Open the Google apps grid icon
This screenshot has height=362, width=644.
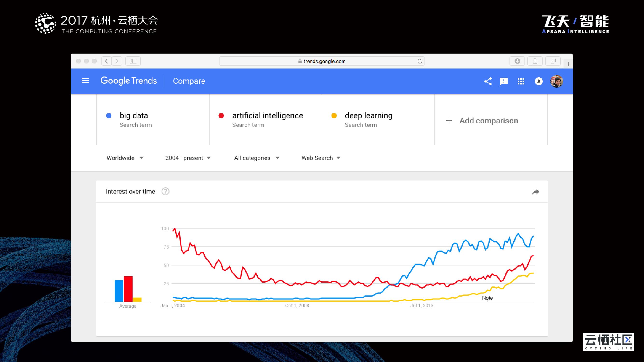click(521, 81)
